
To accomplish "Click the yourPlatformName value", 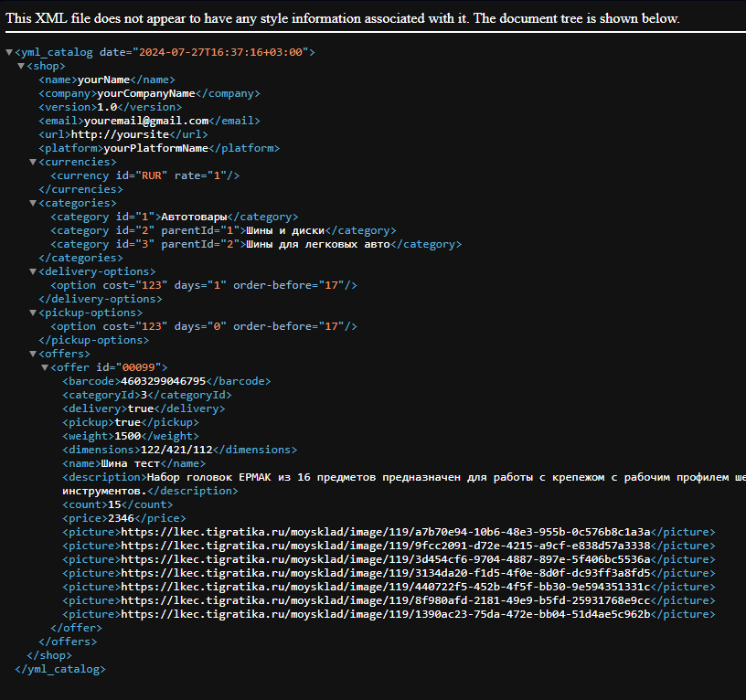I will (156, 148).
